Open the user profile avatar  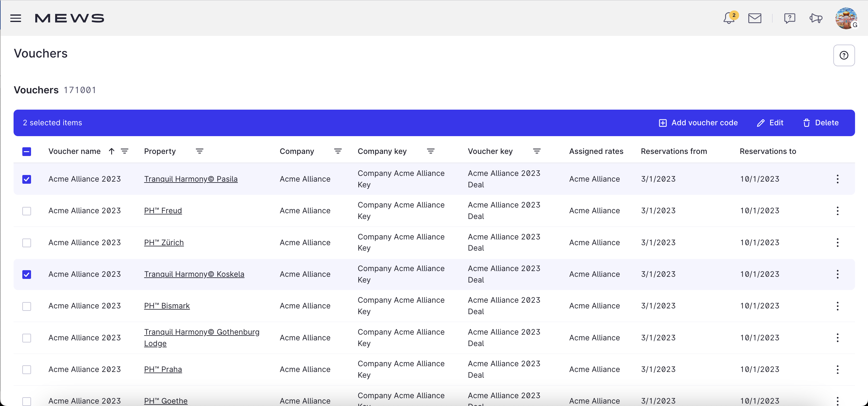click(x=846, y=18)
